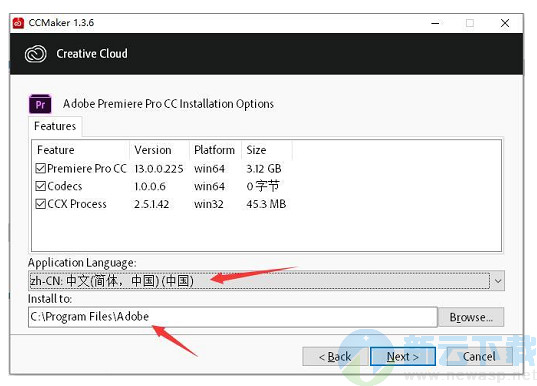Screen dimensions: 537x386
Task: Click the Install to path field
Action: (x=233, y=317)
